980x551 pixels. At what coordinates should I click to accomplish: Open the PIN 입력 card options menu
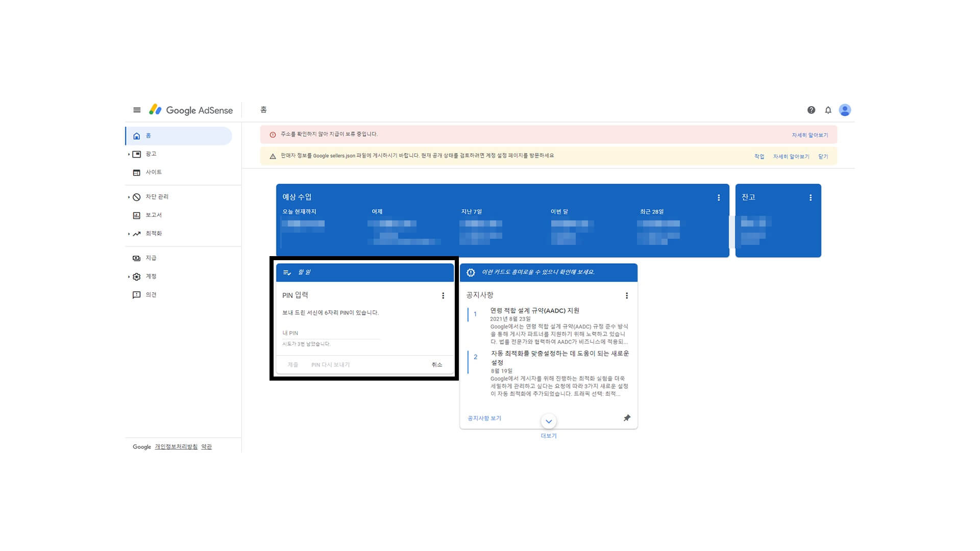point(443,295)
